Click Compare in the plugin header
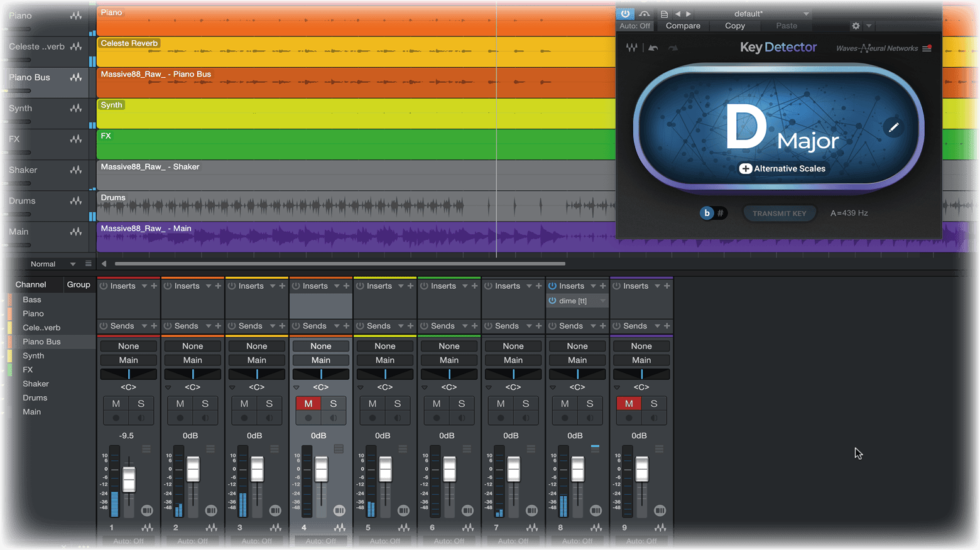The width and height of the screenshot is (980, 550). (x=683, y=26)
